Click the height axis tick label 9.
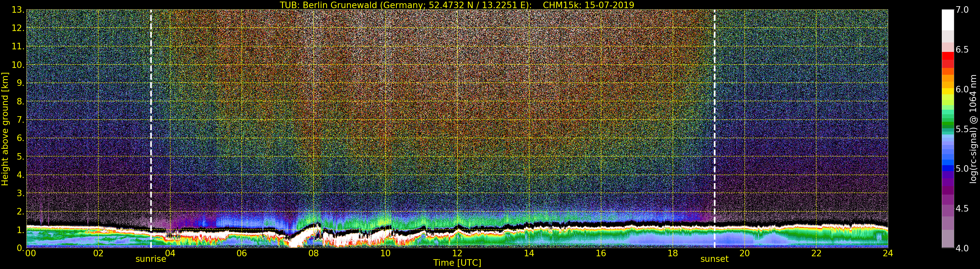 (21, 83)
